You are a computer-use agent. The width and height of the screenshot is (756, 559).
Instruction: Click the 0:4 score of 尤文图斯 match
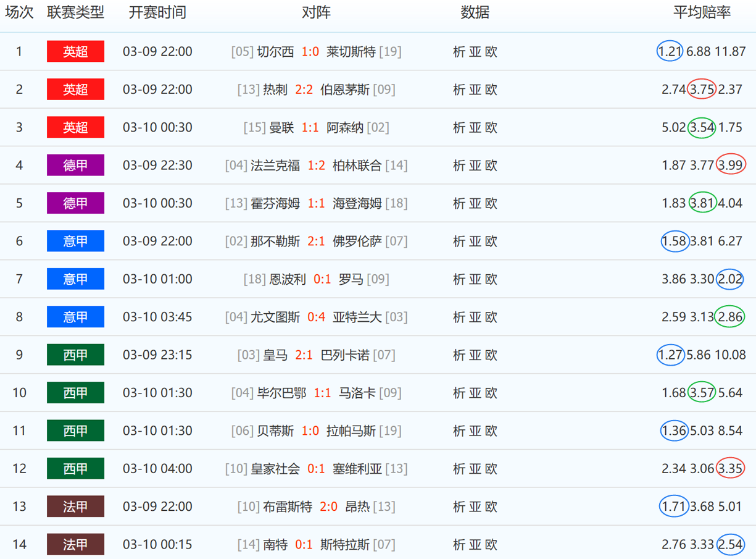point(317,317)
